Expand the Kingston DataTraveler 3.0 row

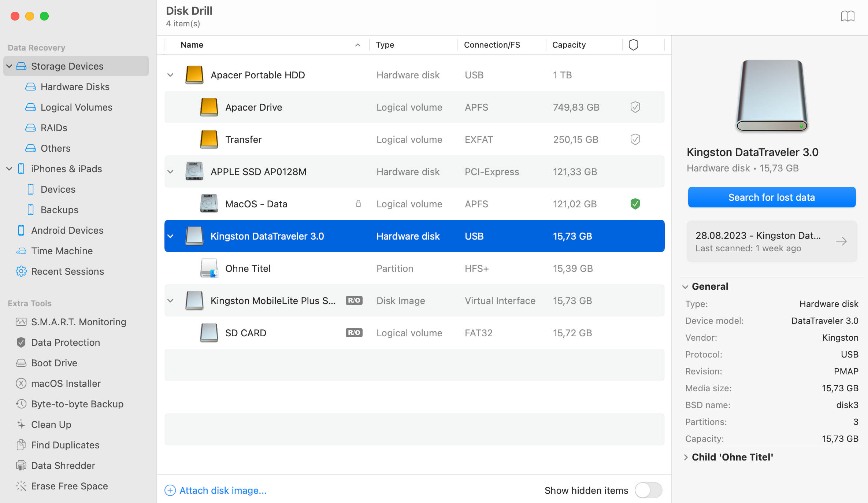[x=170, y=236]
